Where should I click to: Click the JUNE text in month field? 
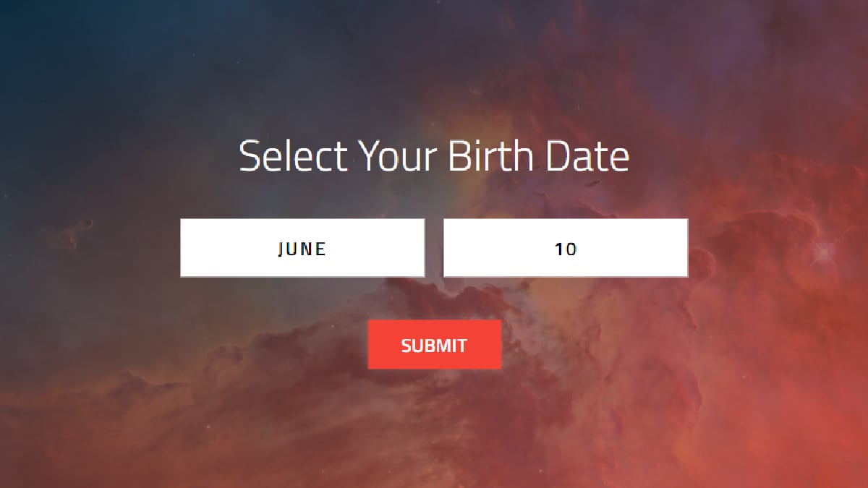pos(302,249)
